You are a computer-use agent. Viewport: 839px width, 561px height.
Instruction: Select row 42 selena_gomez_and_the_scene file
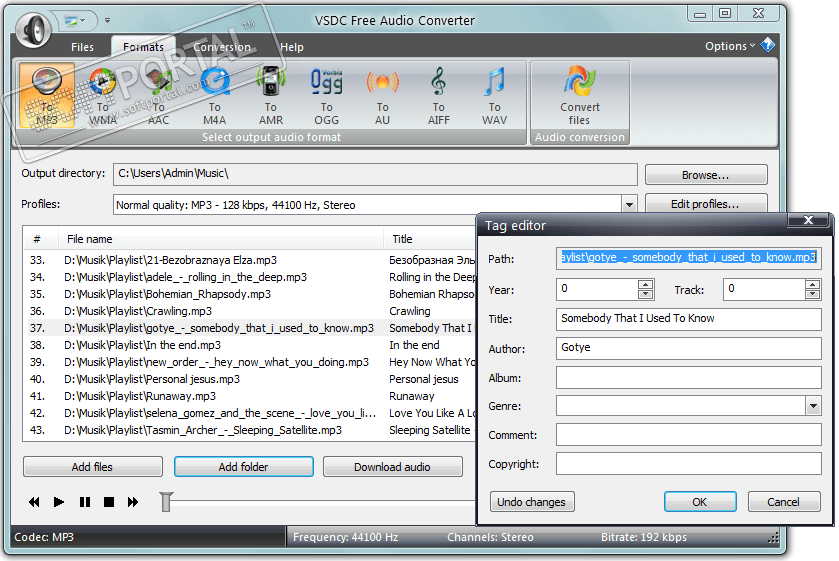tap(251, 413)
